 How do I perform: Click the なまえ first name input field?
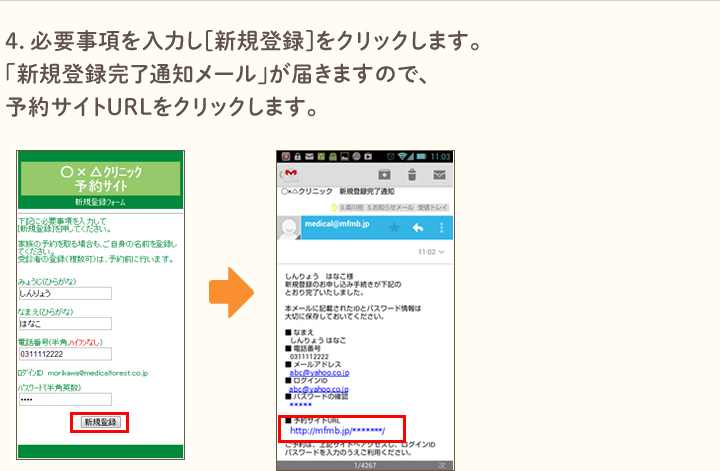click(64, 323)
